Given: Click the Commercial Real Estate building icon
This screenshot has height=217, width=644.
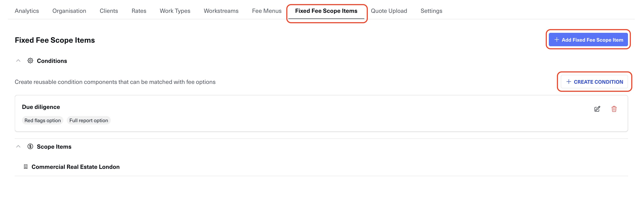Looking at the screenshot, I should [x=25, y=167].
